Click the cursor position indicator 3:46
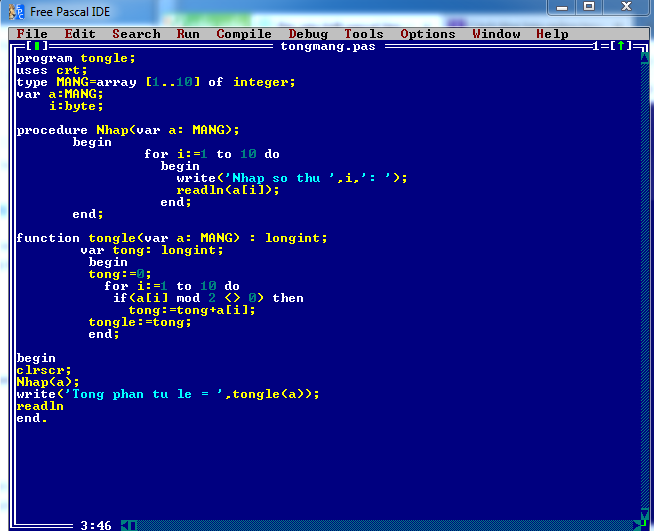The height and width of the screenshot is (531, 654). [96, 525]
